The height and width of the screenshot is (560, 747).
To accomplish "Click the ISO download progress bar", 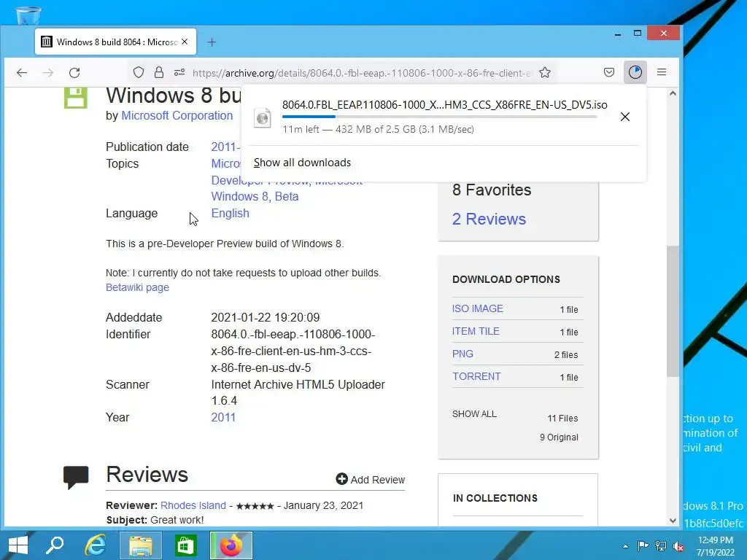I will coord(439,116).
